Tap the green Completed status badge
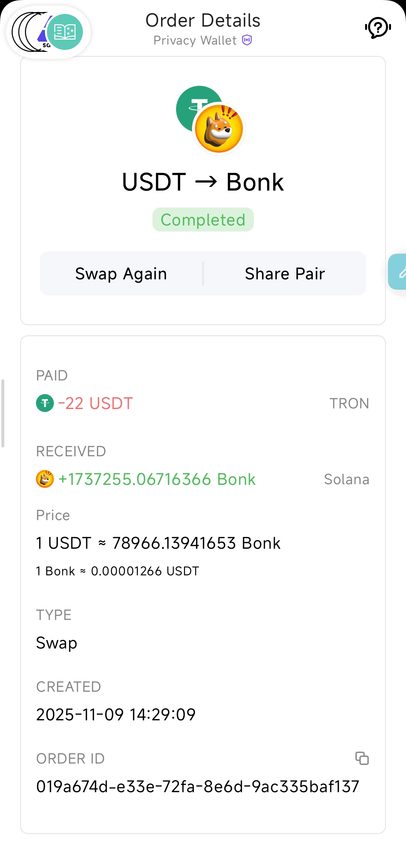Image resolution: width=406 pixels, height=868 pixels. (x=203, y=220)
